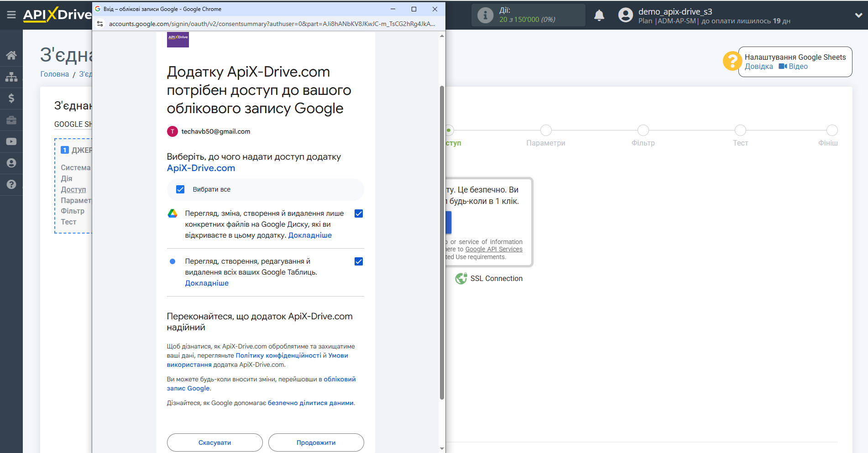Open the briefcase icon in sidebar
868x453 pixels.
tap(11, 120)
